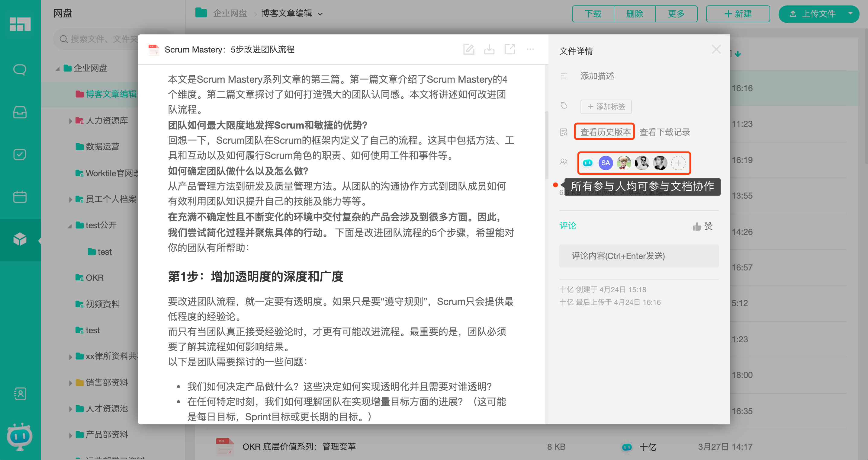Viewport: 868px width, 460px height.
Task: Click the 更多 button in toolbar
Action: tap(676, 14)
